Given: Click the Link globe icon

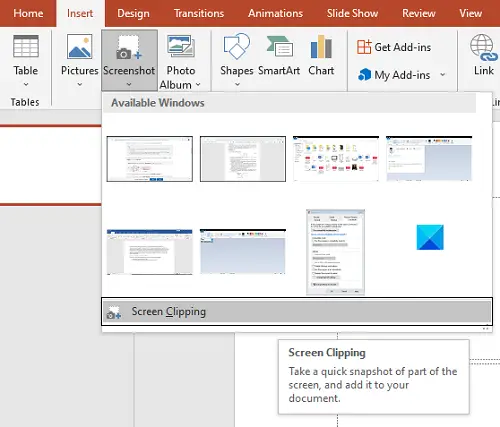Looking at the screenshot, I should [x=484, y=47].
